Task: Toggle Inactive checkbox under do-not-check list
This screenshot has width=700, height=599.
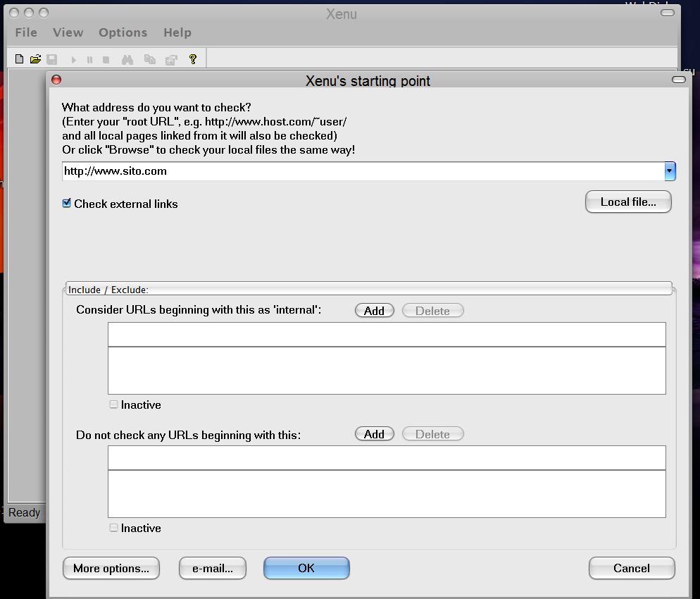Action: [114, 528]
